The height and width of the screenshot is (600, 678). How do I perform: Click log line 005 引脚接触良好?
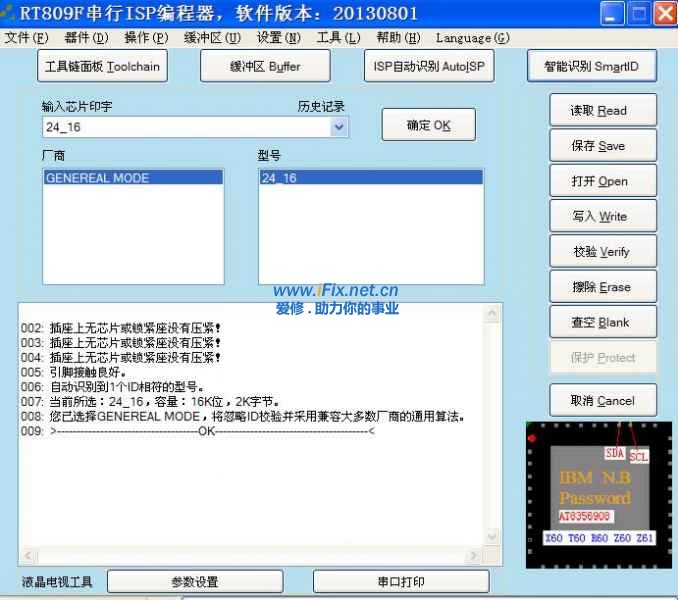tap(74, 372)
